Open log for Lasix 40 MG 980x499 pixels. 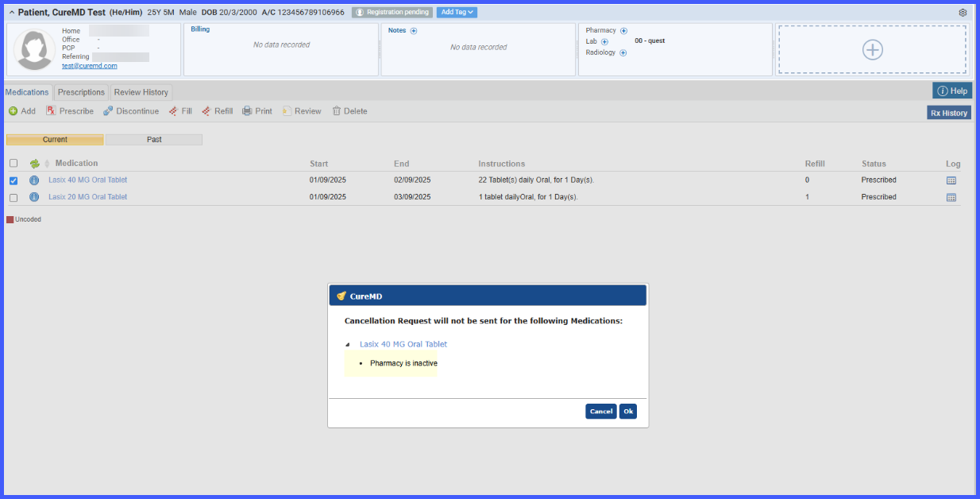pos(951,180)
